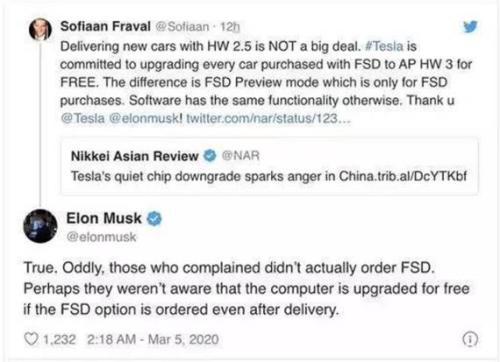The height and width of the screenshot is (362, 500).
Task: Like the tweet with heart icon
Action: point(31,339)
